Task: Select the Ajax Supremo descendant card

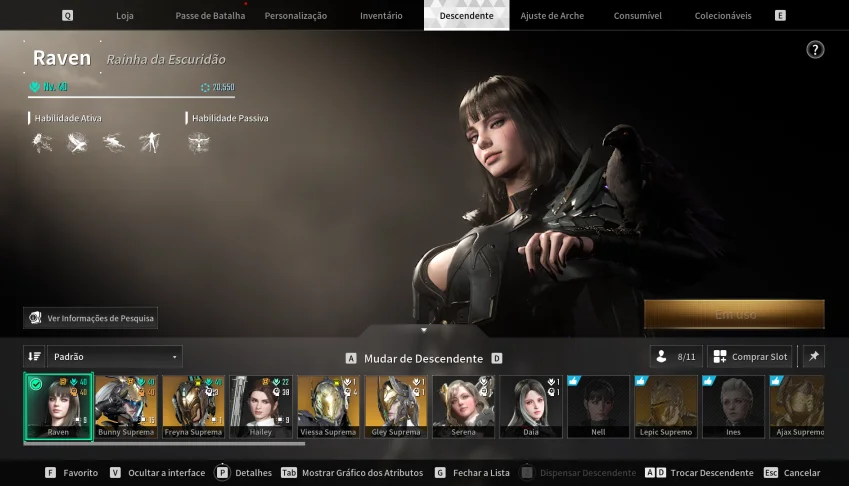Action: (797, 406)
